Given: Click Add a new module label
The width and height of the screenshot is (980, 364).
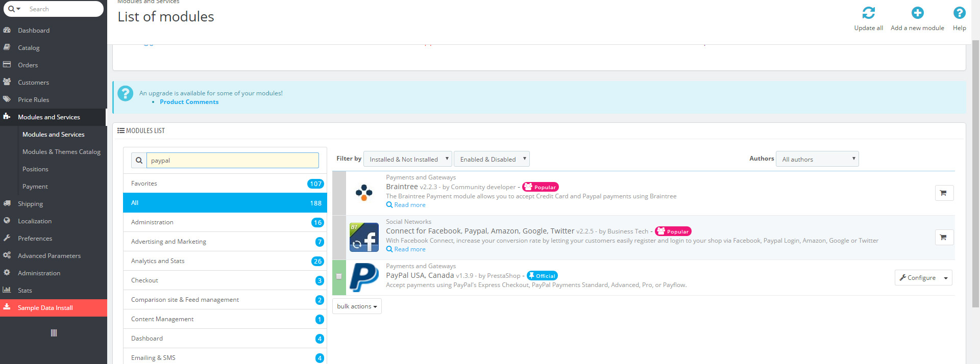Looking at the screenshot, I should point(917,28).
